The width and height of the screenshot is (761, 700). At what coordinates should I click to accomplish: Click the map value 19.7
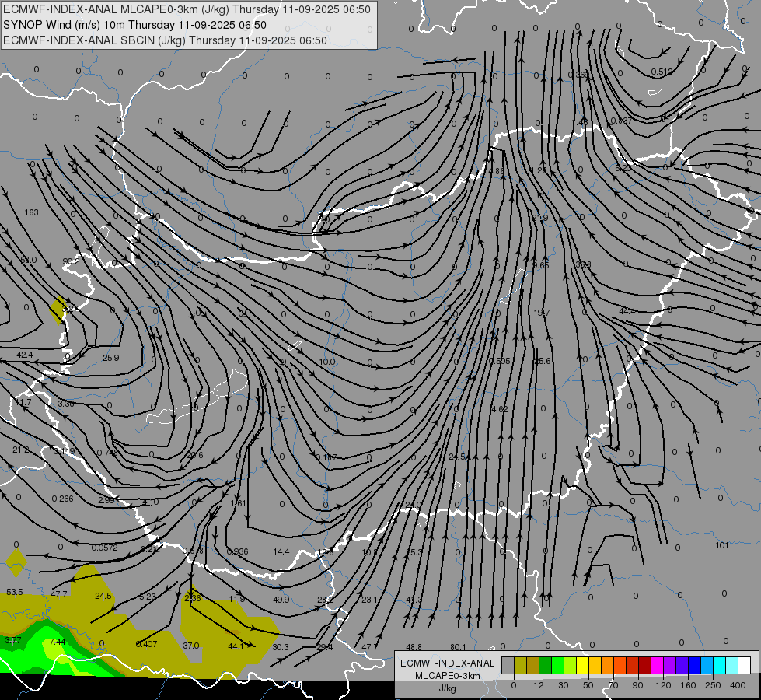[x=542, y=313]
